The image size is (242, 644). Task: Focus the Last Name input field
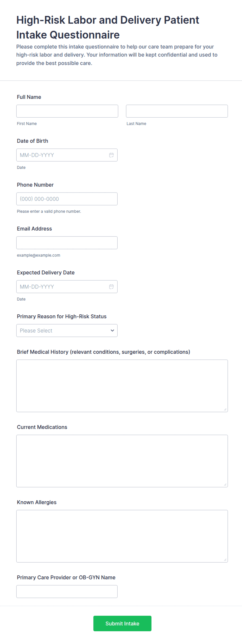[177, 111]
